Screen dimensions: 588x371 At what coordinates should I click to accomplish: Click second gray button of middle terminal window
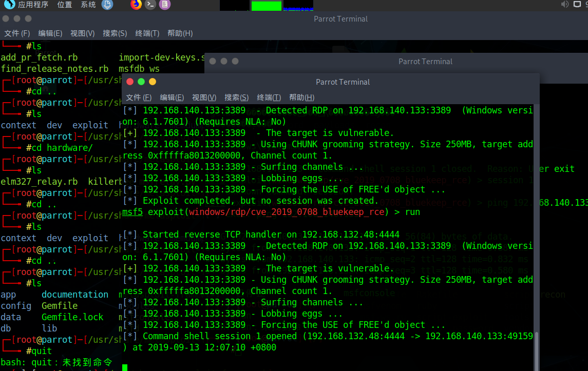(x=224, y=61)
